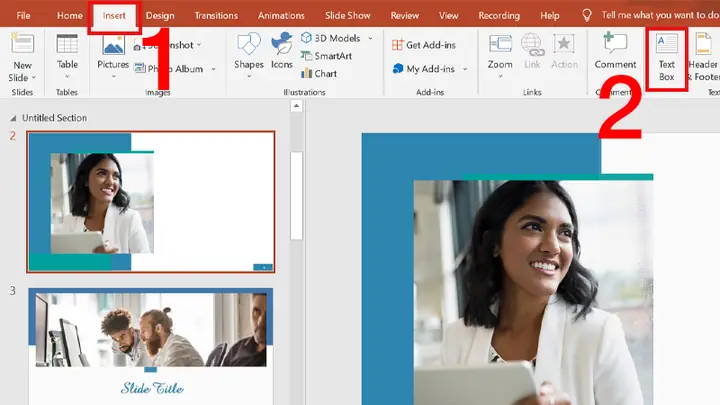
Task: Insert a Chart
Action: [x=319, y=73]
